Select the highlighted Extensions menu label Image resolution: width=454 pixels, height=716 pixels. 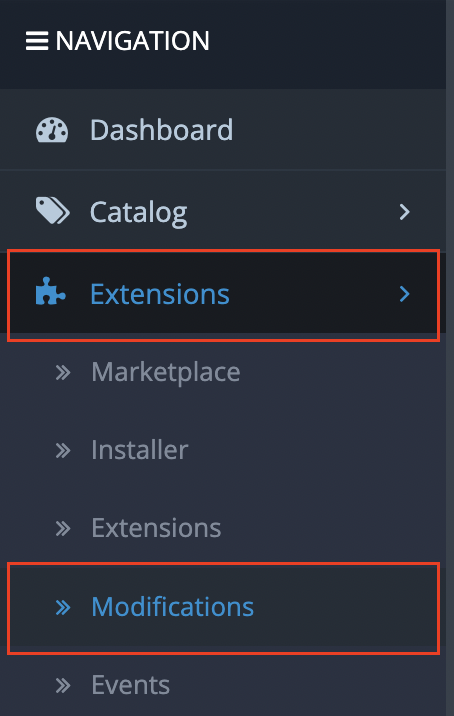(x=160, y=294)
